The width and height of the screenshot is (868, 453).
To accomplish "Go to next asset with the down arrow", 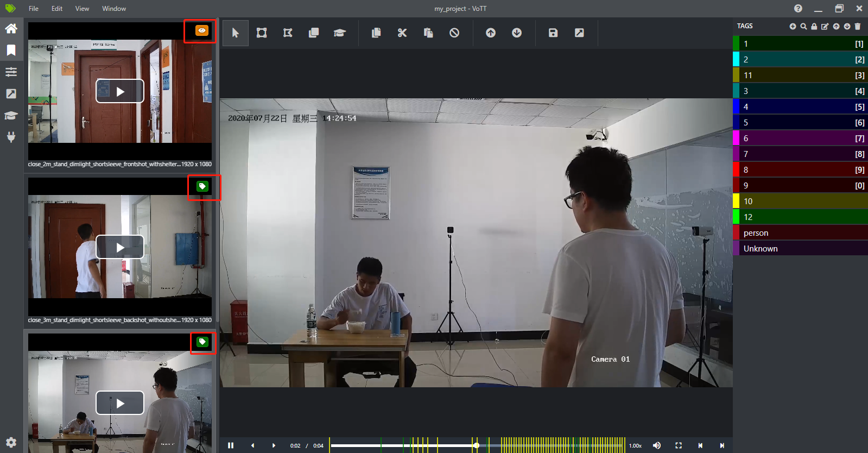I will 517,33.
